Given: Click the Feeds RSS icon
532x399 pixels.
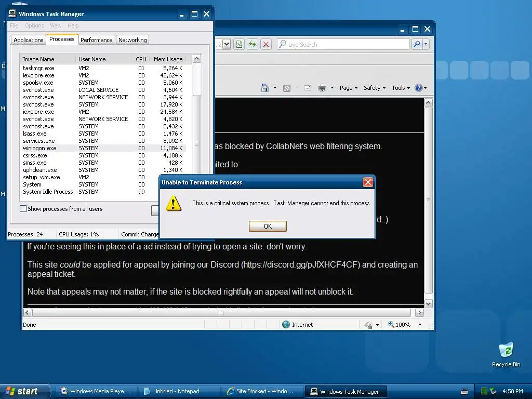Looking at the screenshot, I should [287, 88].
